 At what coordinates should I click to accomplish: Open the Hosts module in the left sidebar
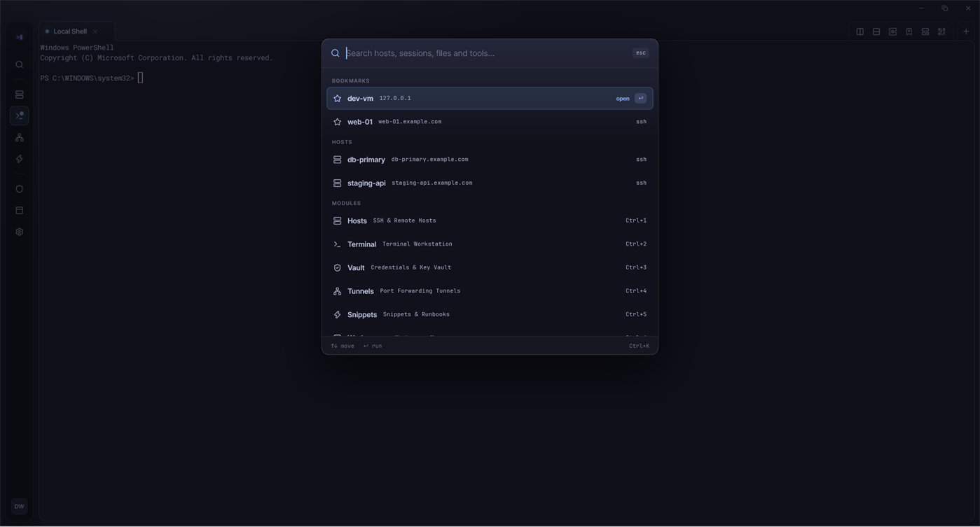pyautogui.click(x=20, y=94)
